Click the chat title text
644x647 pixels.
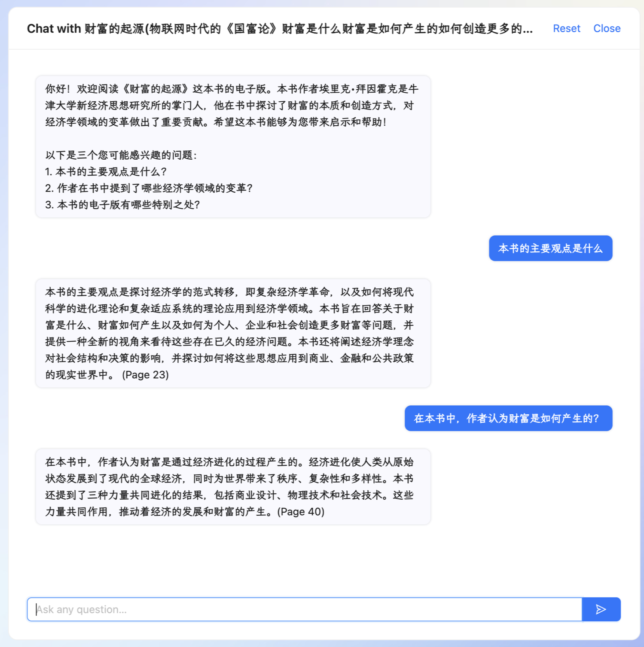pyautogui.click(x=280, y=29)
